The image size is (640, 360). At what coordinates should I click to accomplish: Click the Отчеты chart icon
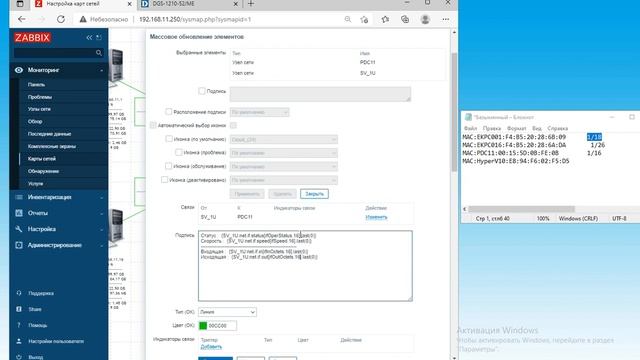pyautogui.click(x=19, y=213)
